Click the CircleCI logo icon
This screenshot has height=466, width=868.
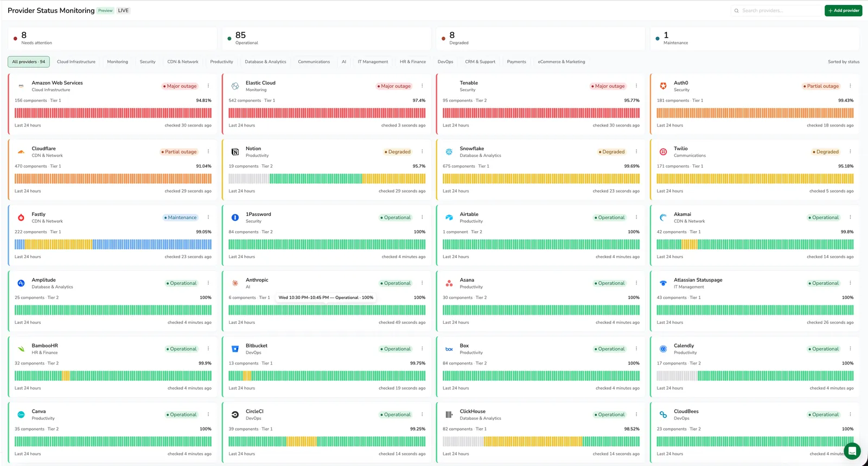click(235, 414)
